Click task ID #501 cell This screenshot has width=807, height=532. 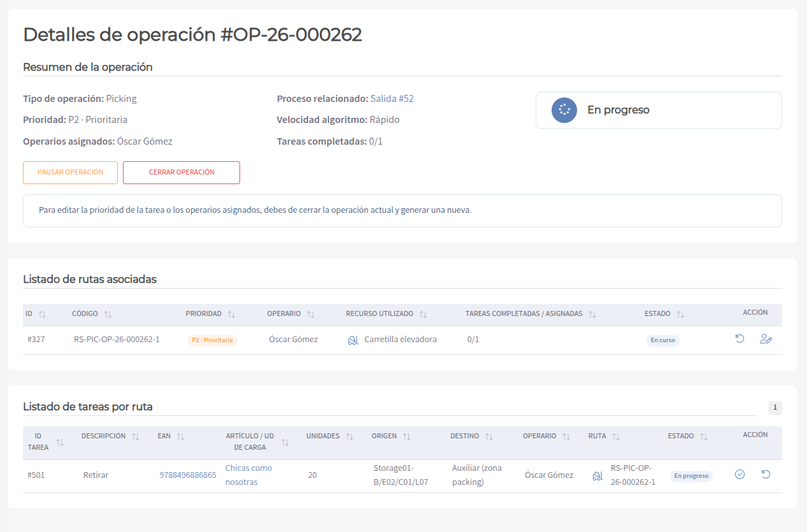tap(36, 475)
